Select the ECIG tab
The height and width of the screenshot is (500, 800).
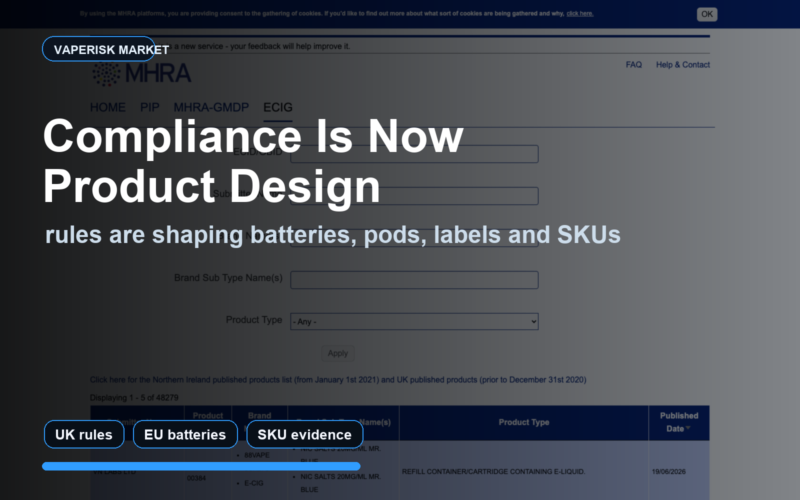pos(278,108)
